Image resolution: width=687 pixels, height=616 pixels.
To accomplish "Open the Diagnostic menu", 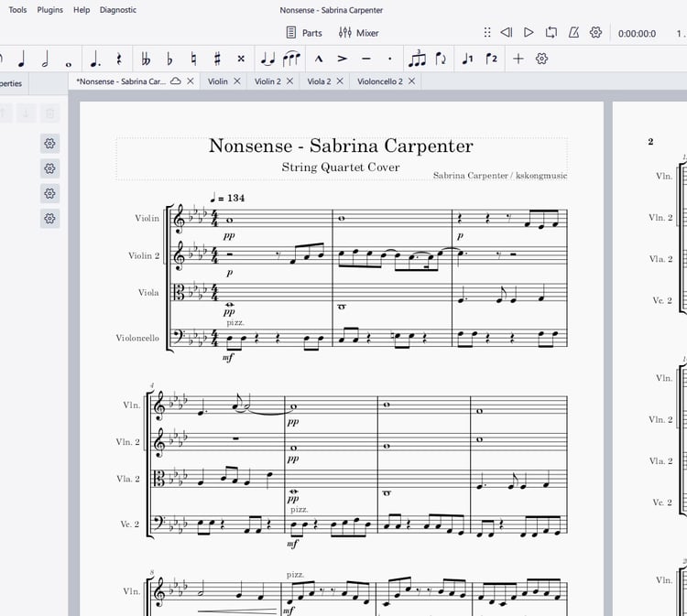I will 118,10.
